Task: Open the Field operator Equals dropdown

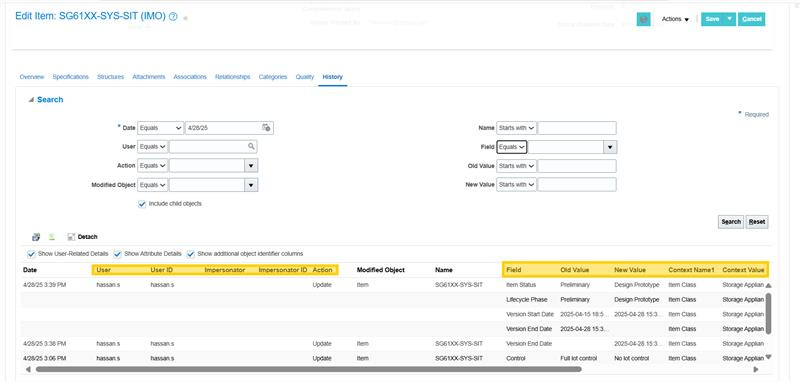Action: [x=512, y=147]
